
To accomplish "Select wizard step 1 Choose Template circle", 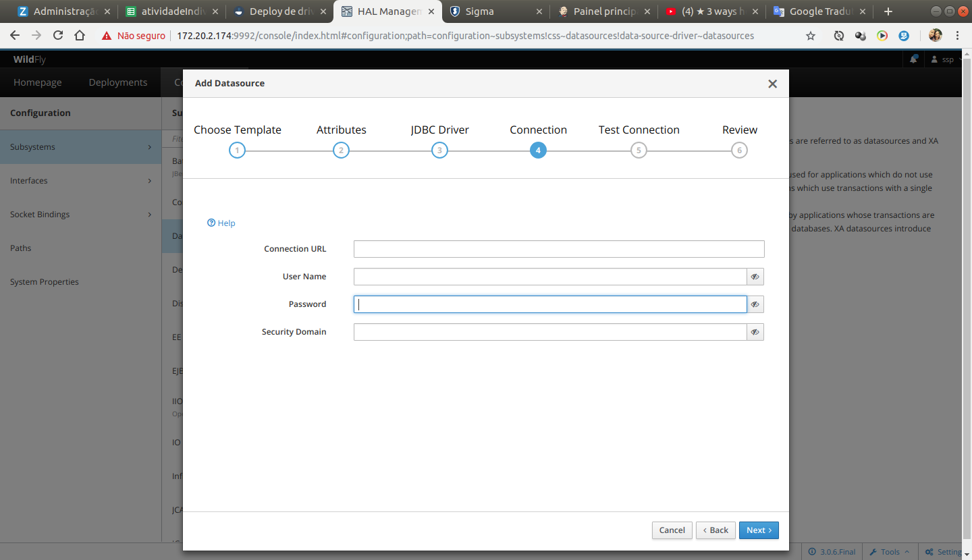I will tap(237, 150).
